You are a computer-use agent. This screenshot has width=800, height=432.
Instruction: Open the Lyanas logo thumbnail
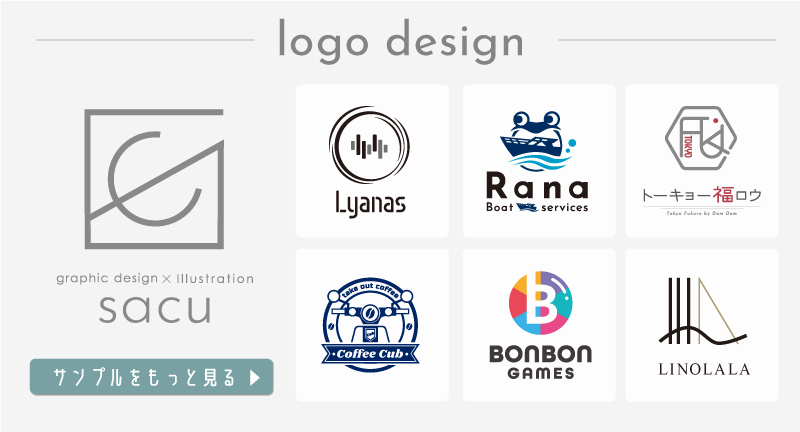coord(372,161)
